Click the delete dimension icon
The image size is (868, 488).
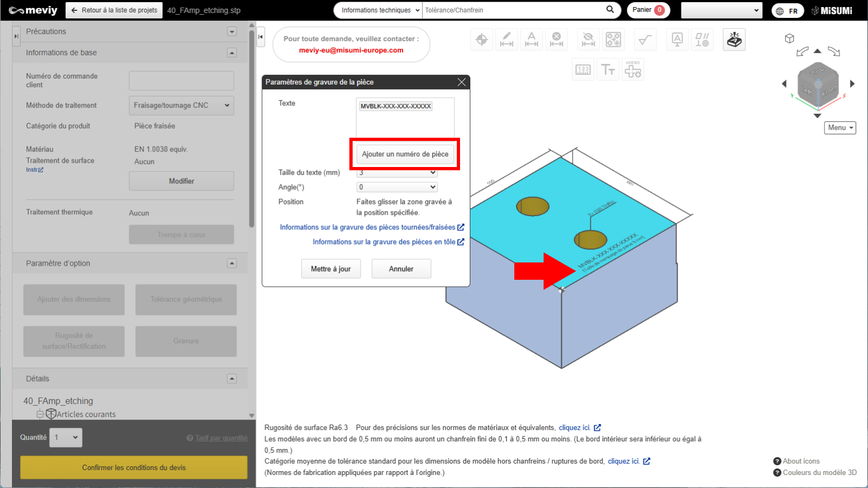click(x=557, y=40)
